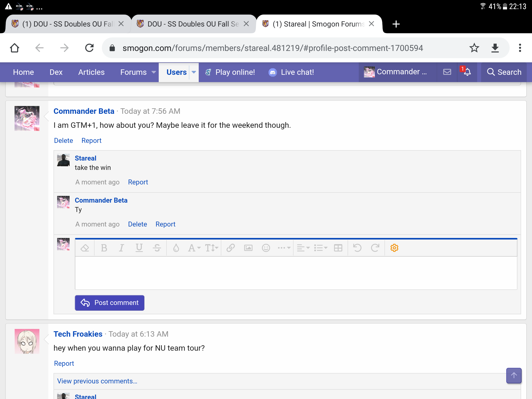
Task: Toggle italic formatting in editor
Action: click(121, 248)
